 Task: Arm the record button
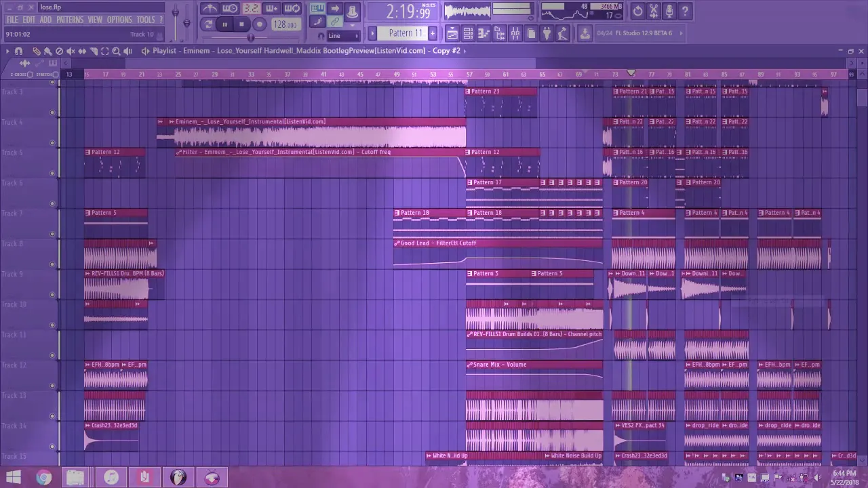coord(259,24)
